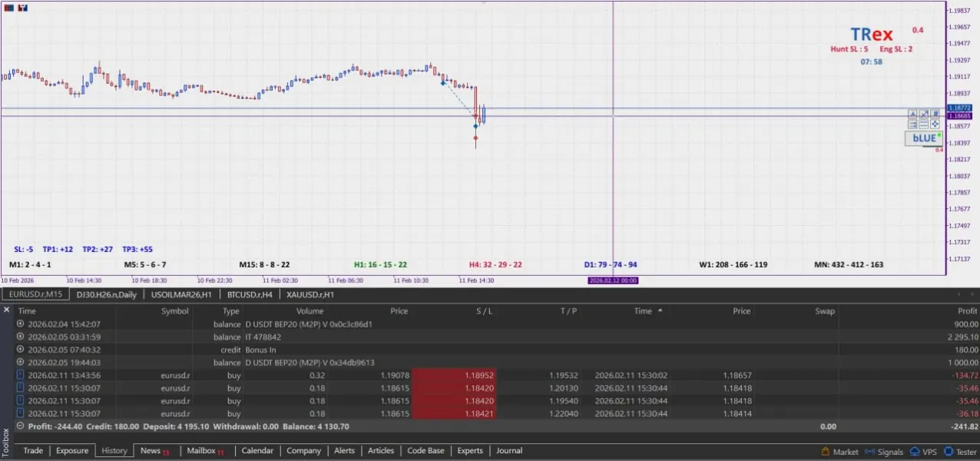Expand the IT 478842 balance row
This screenshot has width=980, height=461.
tap(21, 337)
